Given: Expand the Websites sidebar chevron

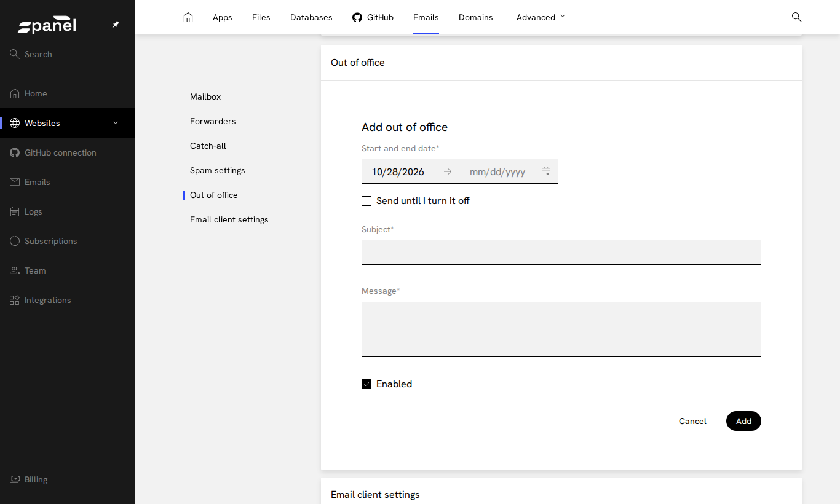Looking at the screenshot, I should coord(116,123).
